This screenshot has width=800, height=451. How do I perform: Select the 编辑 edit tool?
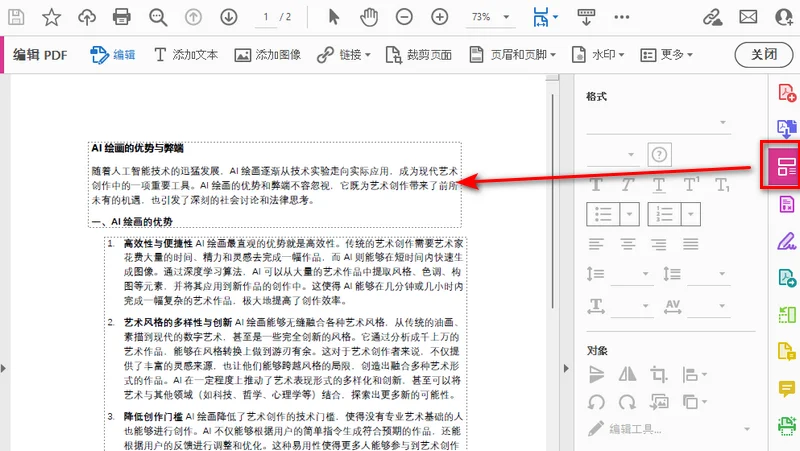(x=113, y=55)
